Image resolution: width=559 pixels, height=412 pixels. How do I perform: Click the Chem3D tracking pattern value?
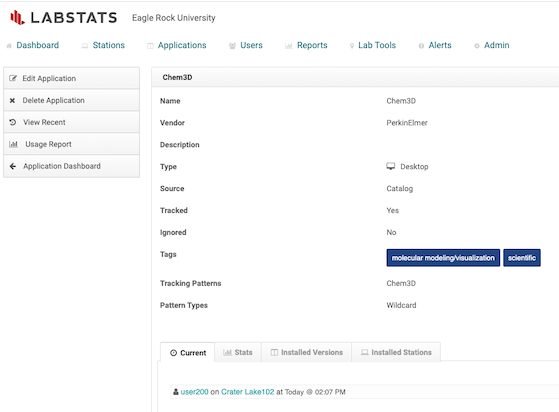pos(401,283)
